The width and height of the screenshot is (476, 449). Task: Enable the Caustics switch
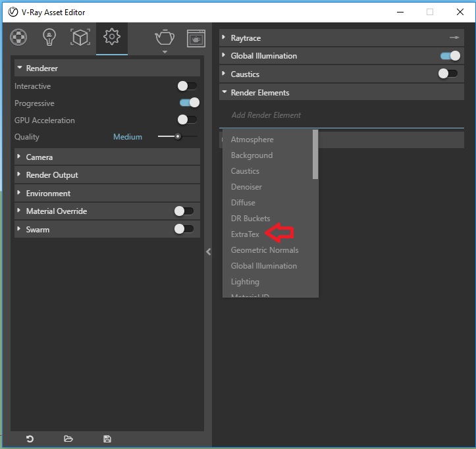pyautogui.click(x=448, y=74)
